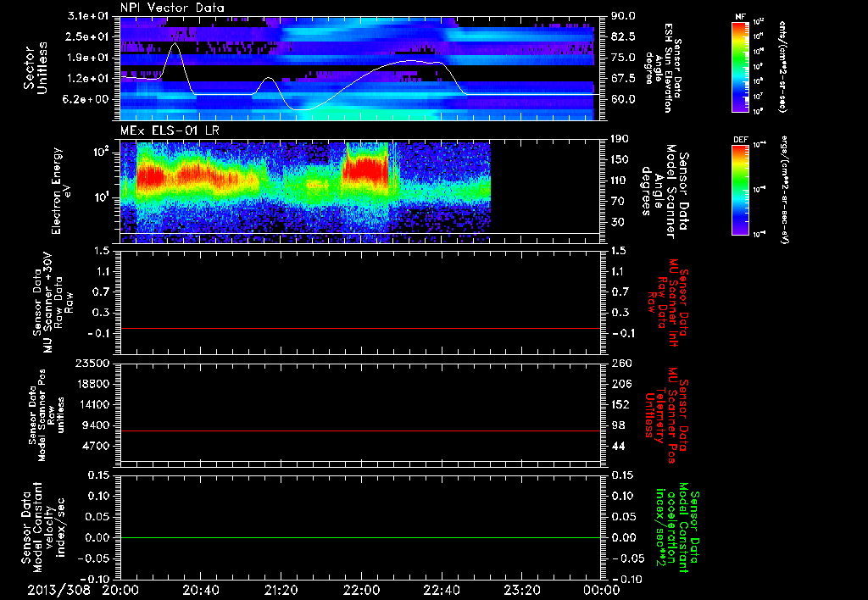Click the "23:20" time axis label
Viewport: 868px width, 600px height.
coord(521,590)
